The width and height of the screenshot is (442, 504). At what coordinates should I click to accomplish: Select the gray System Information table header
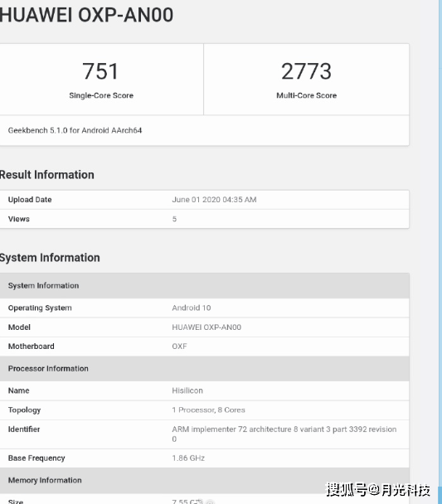point(205,286)
